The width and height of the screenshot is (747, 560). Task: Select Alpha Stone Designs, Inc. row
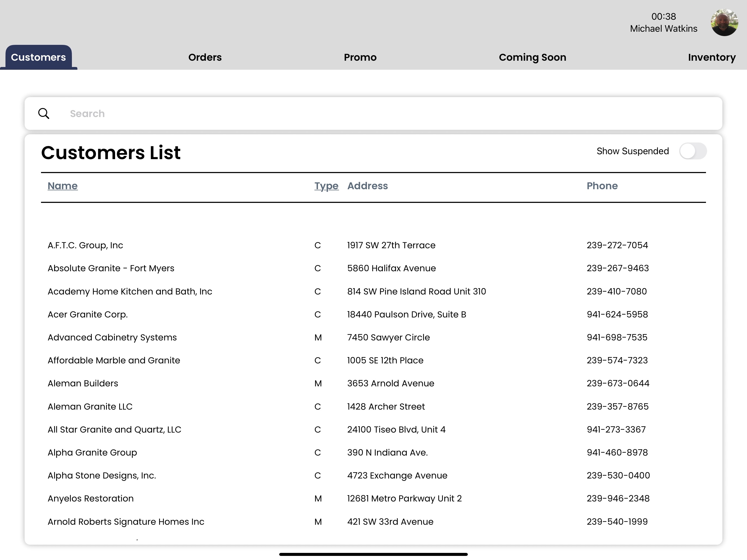coord(102,476)
